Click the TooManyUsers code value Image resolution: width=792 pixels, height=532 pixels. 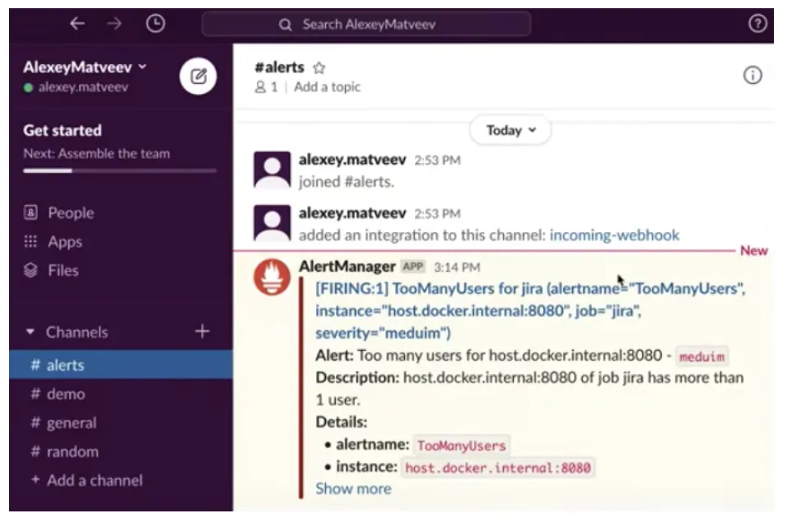point(461,446)
